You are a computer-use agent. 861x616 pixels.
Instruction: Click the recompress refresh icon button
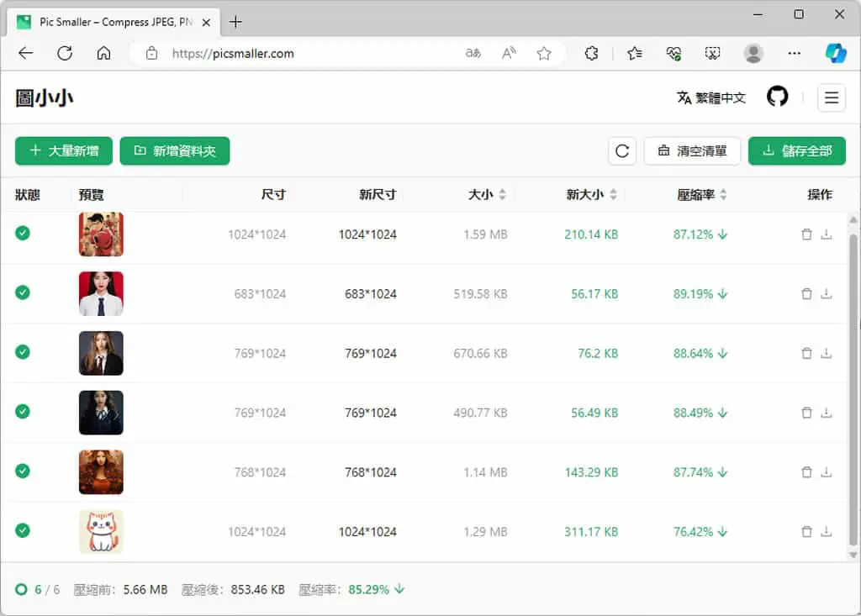pyautogui.click(x=622, y=151)
